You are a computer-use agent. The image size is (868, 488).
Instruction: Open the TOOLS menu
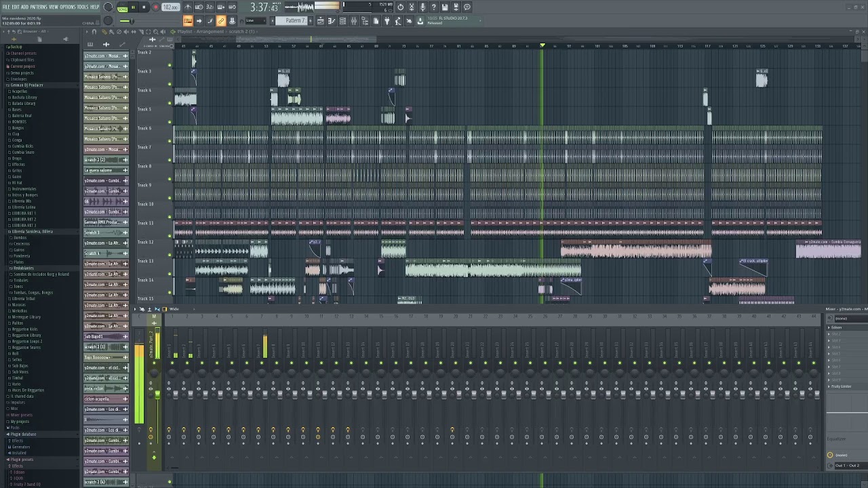83,7
